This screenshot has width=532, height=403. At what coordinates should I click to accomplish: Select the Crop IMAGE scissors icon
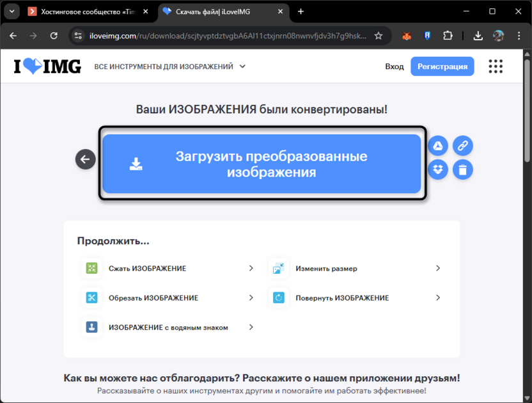point(91,297)
